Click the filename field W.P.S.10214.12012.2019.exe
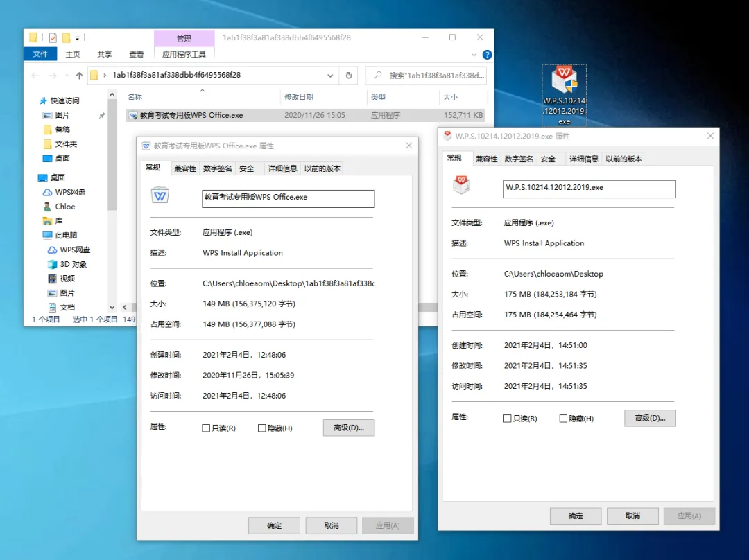Screen dimensions: 749x560 (589, 189)
